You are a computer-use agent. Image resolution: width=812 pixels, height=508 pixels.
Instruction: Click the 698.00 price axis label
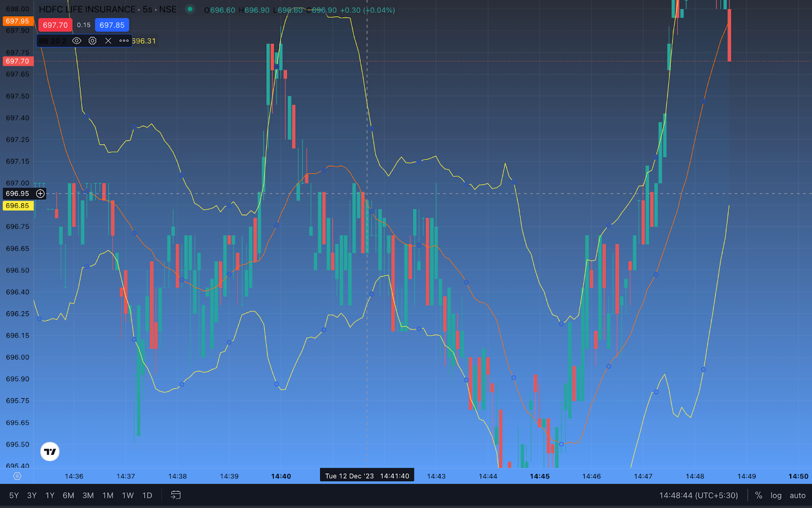(17, 9)
